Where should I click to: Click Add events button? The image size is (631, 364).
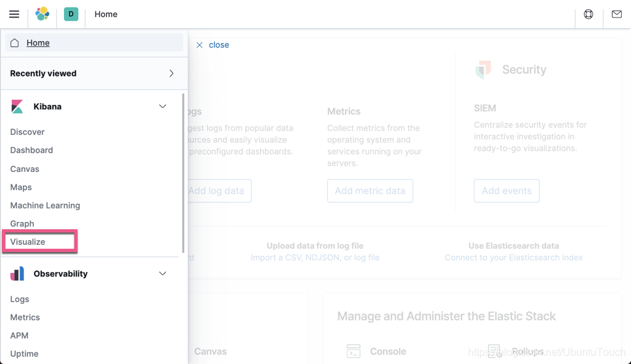click(x=506, y=191)
